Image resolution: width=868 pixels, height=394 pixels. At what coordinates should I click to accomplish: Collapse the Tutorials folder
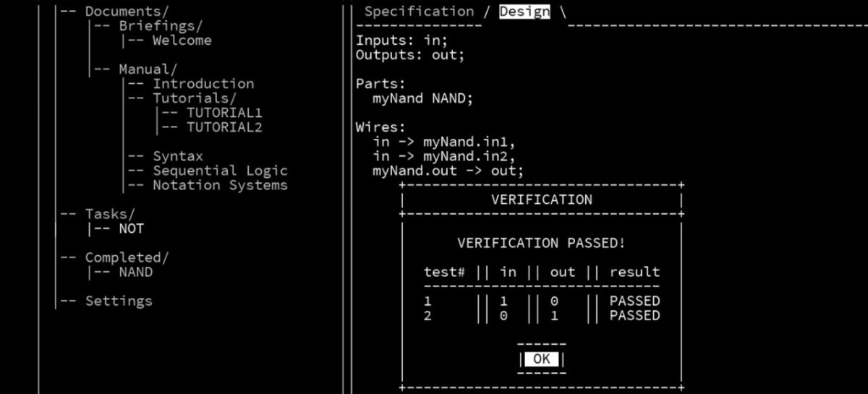pyautogui.click(x=194, y=98)
